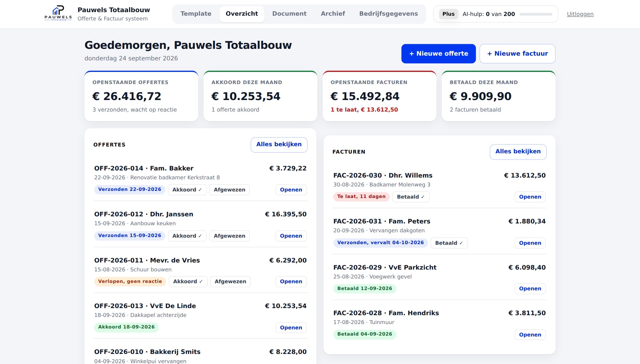The image size is (640, 364).
Task: Open factuur FAC-2026-028 Fam. Hendriks
Action: pos(530,335)
